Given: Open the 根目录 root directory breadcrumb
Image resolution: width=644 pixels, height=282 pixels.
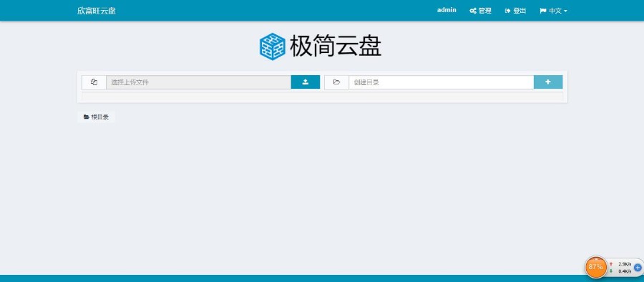Looking at the screenshot, I should (96, 117).
